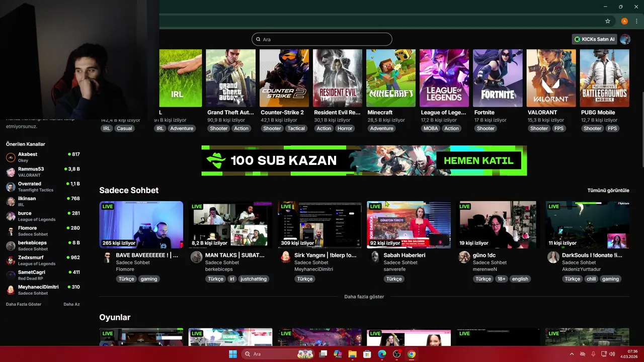Select the Casual tag
This screenshot has width=644, height=362.
click(124, 128)
